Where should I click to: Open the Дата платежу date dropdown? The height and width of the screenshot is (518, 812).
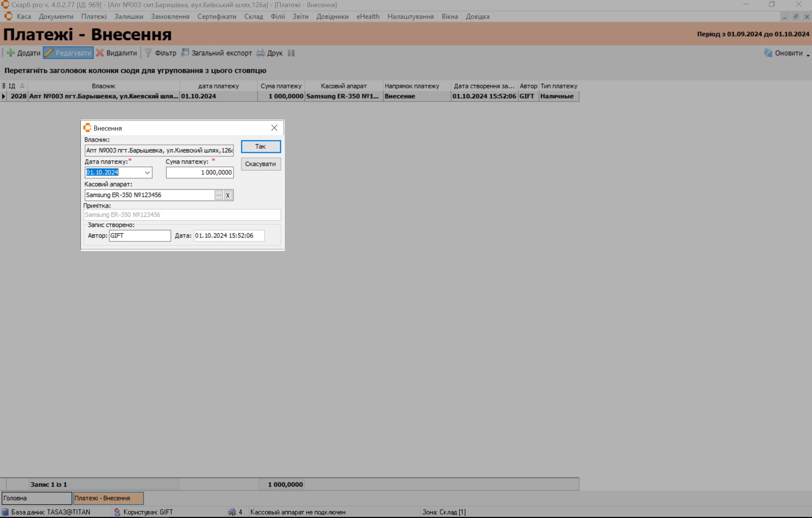(147, 173)
